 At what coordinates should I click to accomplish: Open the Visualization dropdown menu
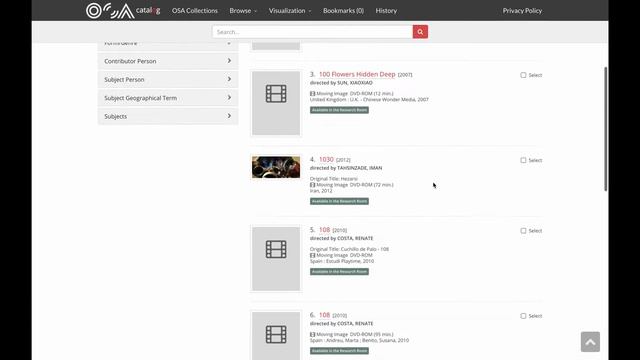(290, 11)
